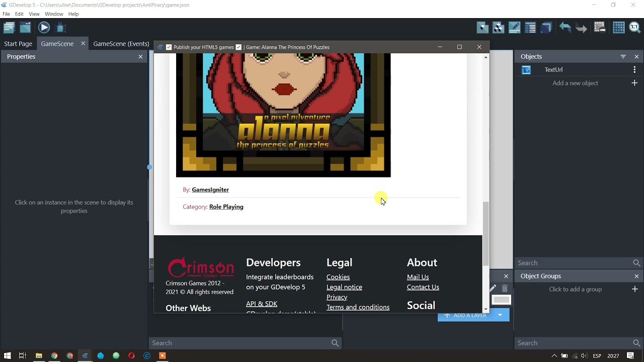Open the GameScene (Events) tab
The width and height of the screenshot is (644, 362).
coord(121,44)
